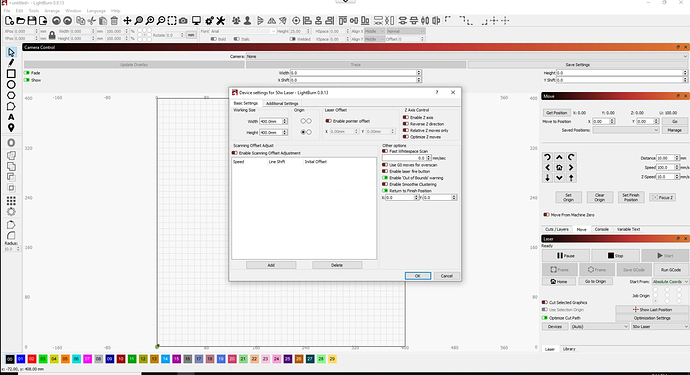Screen dimensions: 690x375
Task: Open the Arrange menu
Action: pos(52,11)
